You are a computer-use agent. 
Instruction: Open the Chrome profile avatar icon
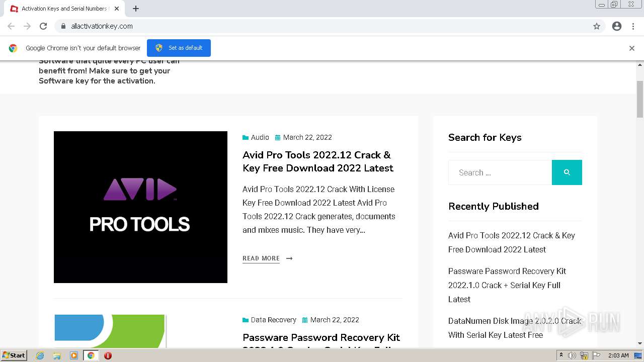617,26
